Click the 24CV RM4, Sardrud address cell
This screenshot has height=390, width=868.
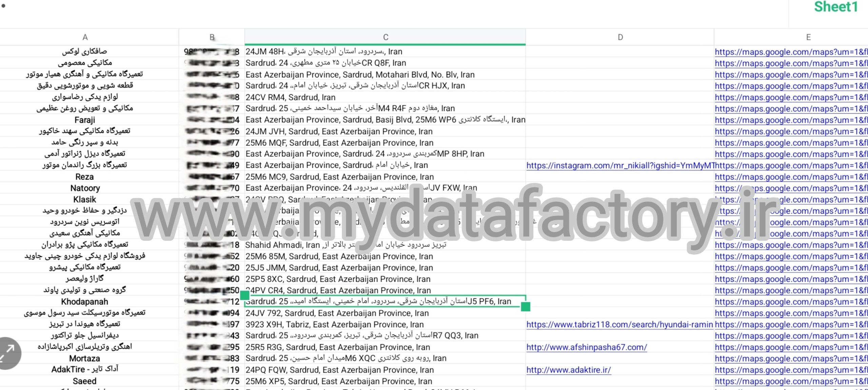(x=291, y=97)
